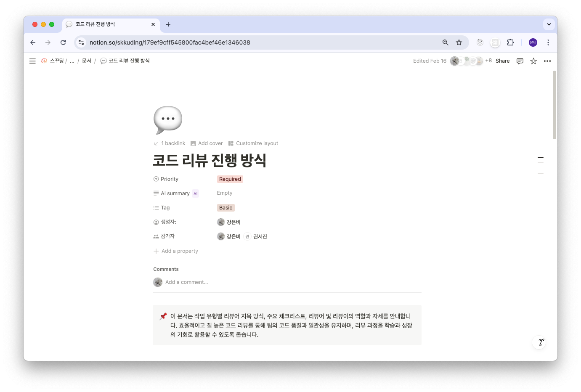Click Customize layout
581x392 pixels.
253,143
